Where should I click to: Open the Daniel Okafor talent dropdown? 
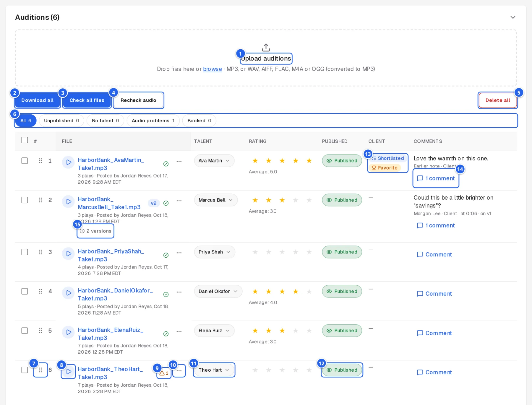[218, 291]
